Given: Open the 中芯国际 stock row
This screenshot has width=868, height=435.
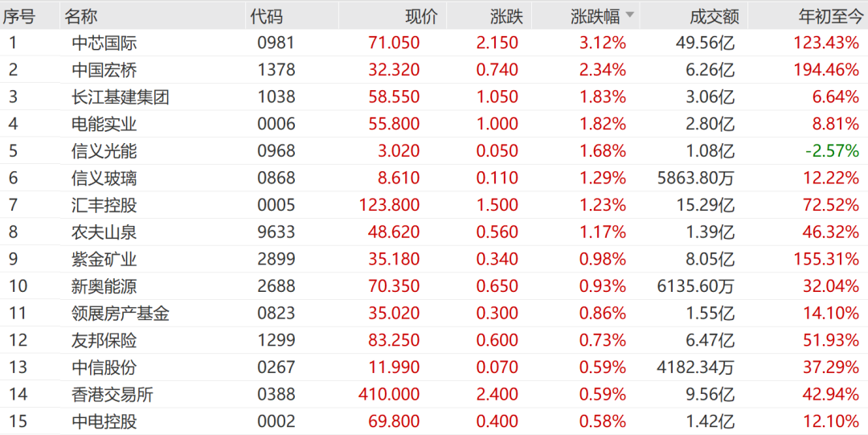Looking at the screenshot, I should (x=104, y=43).
